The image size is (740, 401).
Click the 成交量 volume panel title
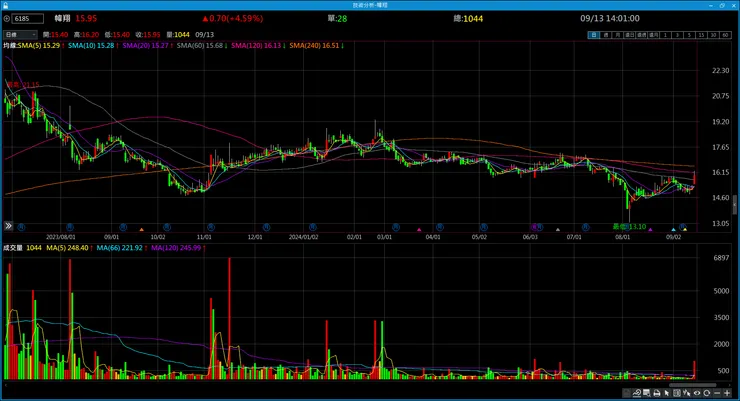[13, 248]
